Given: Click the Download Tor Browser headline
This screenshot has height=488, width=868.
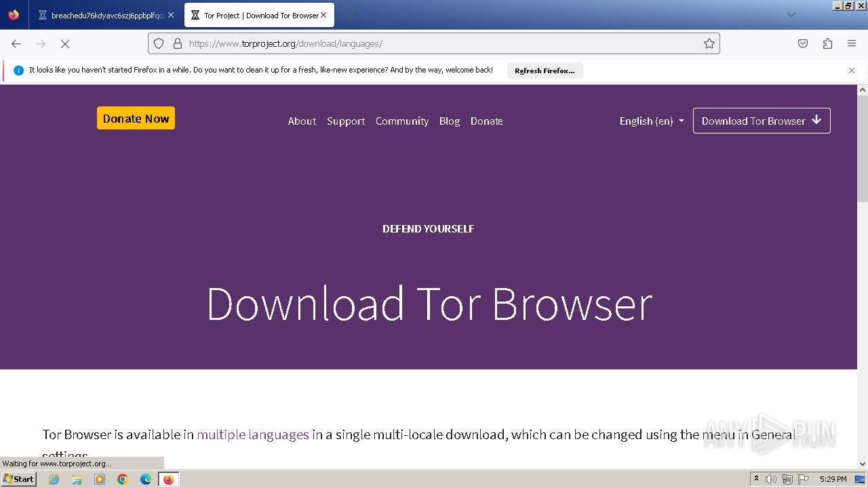Looking at the screenshot, I should pyautogui.click(x=429, y=304).
